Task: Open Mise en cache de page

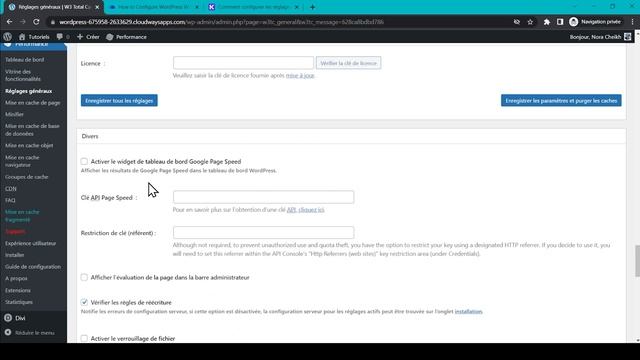Action: click(x=33, y=103)
